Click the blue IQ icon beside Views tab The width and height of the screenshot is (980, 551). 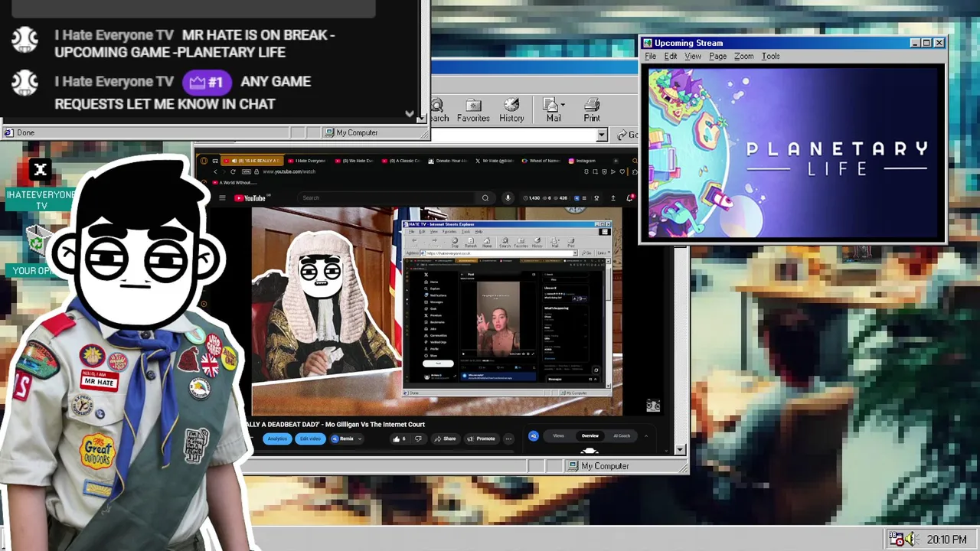click(534, 436)
